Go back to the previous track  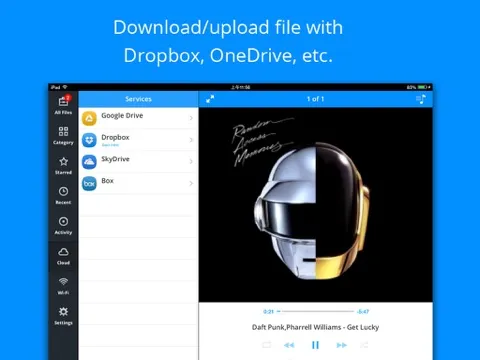pyautogui.click(x=289, y=345)
